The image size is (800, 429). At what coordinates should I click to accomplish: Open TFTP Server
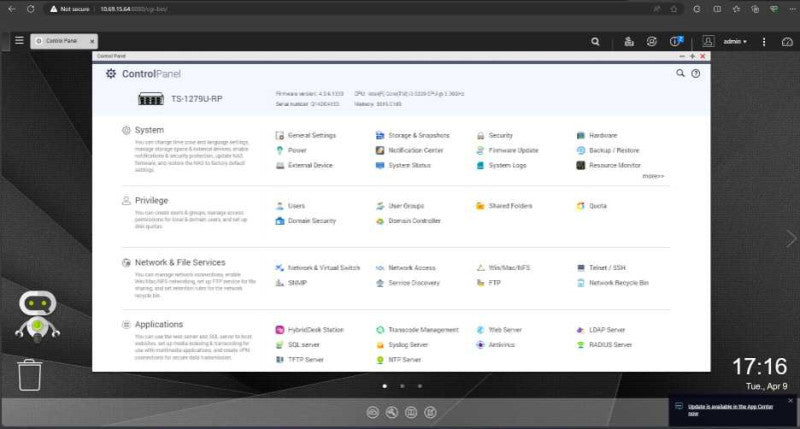coord(299,360)
